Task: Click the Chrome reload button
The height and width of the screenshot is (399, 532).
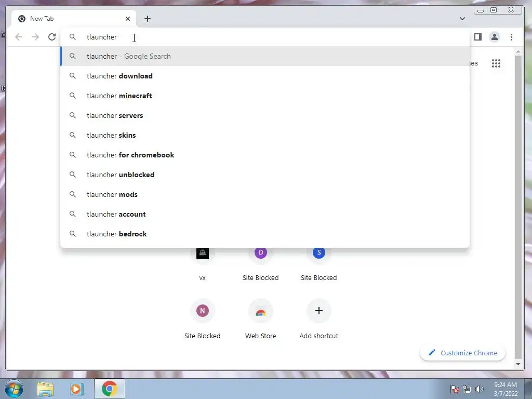Action: 52,37
